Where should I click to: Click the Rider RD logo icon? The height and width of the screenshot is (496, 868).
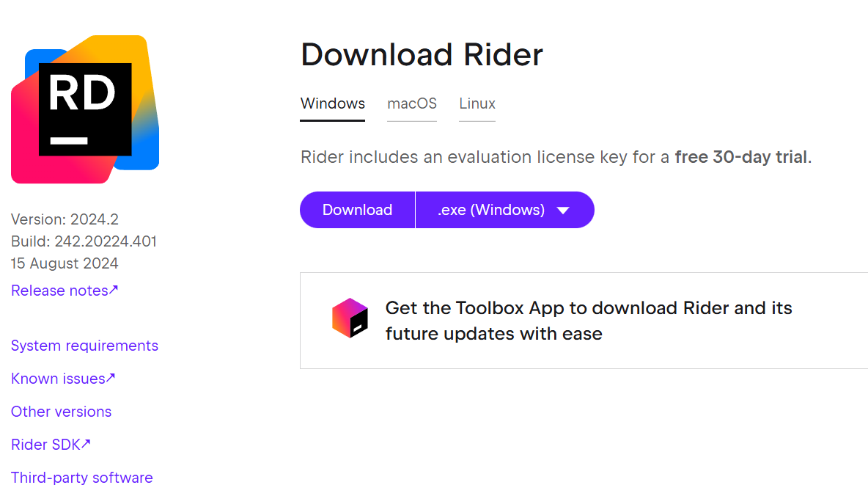tap(84, 109)
